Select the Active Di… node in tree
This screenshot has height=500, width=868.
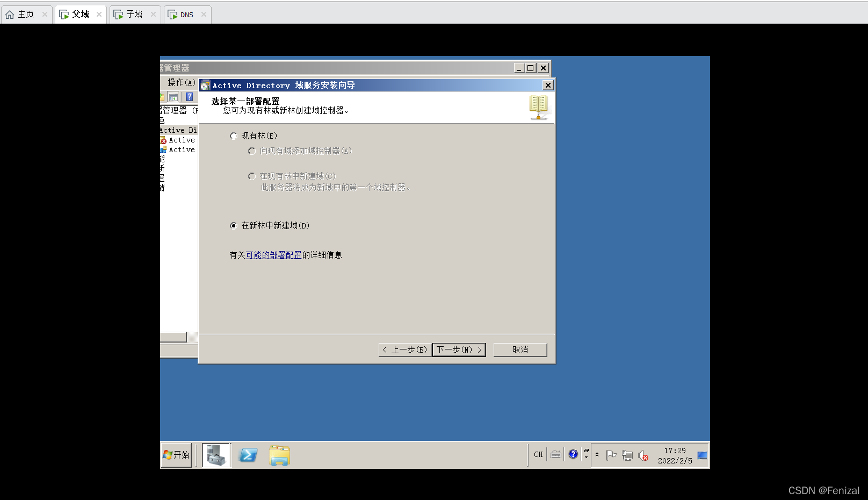[x=179, y=131]
